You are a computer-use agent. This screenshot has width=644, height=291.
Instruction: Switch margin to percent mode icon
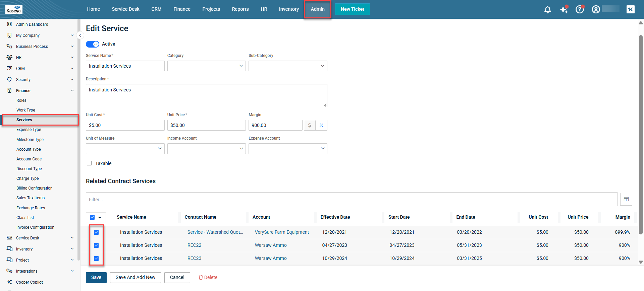321,125
